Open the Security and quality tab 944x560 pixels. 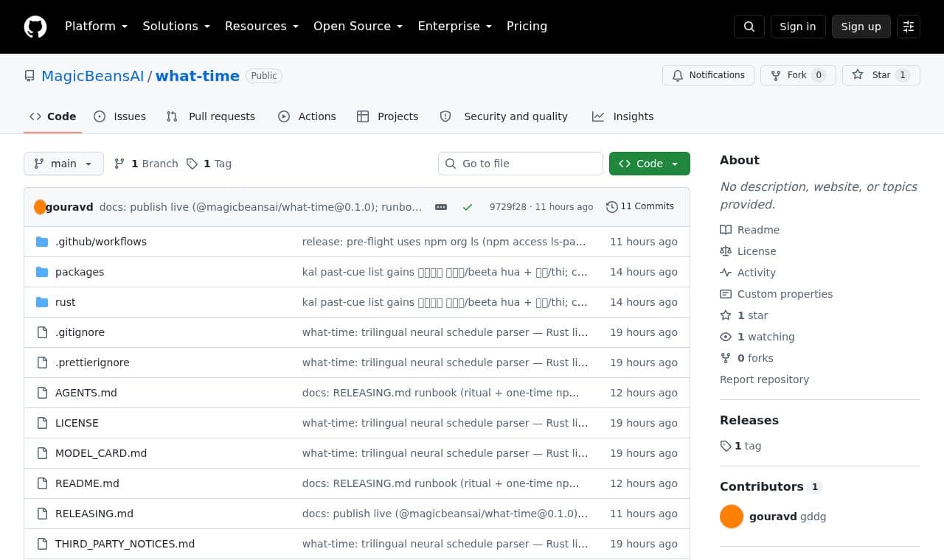click(504, 116)
